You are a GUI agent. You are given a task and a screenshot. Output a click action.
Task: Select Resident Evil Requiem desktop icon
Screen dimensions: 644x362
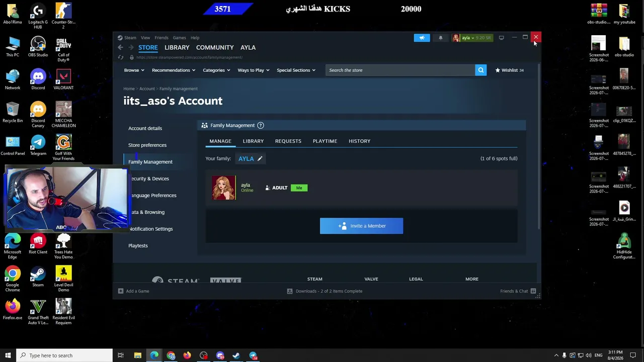coord(63,312)
